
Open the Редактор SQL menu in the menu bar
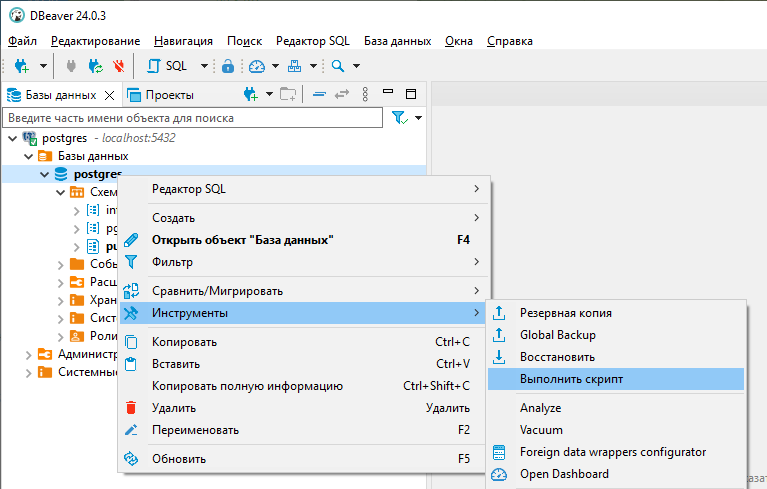(x=313, y=41)
